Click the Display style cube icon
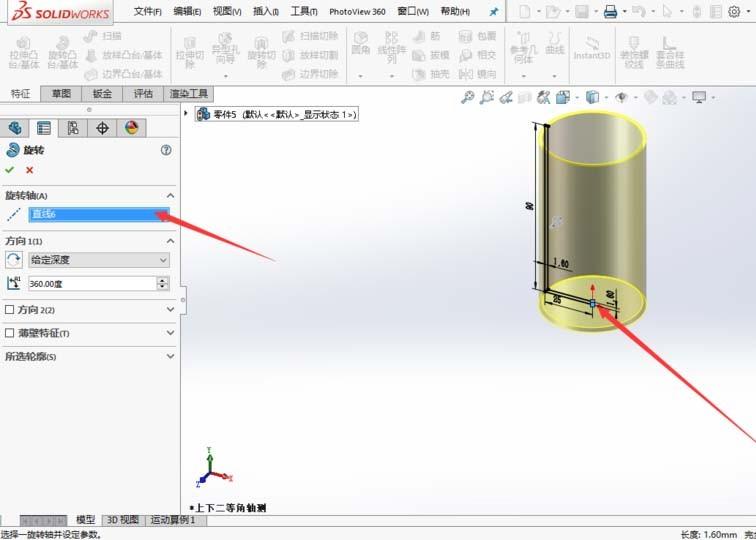 coord(592,97)
